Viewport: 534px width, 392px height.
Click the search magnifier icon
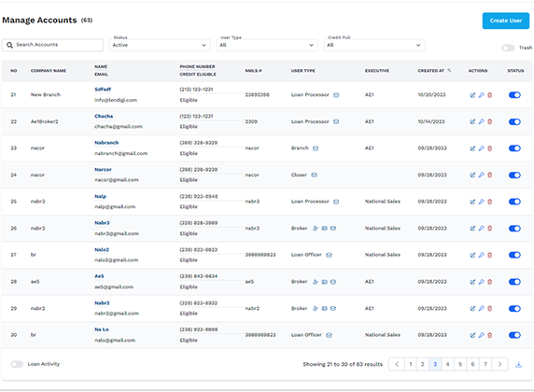click(9, 45)
